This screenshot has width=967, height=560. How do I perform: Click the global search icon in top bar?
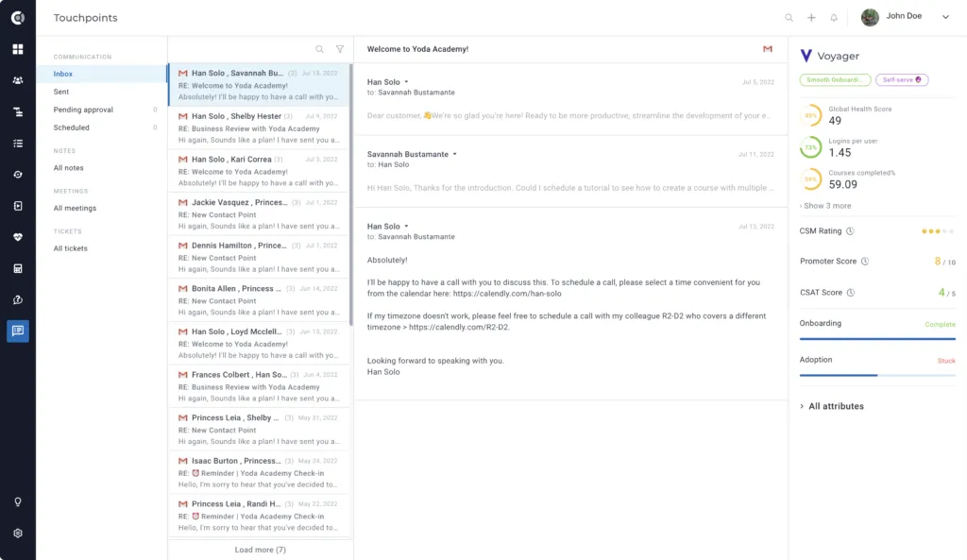tap(789, 18)
